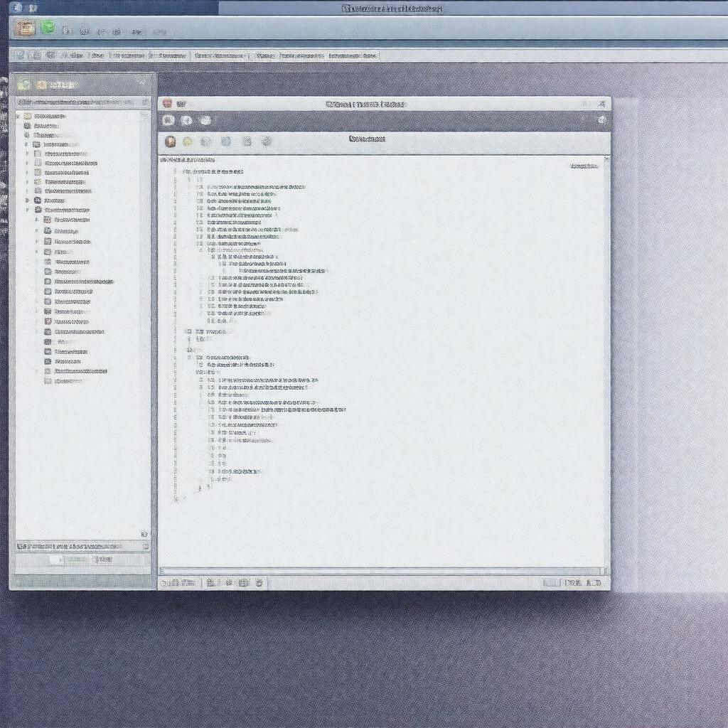Click the green round icon in the main toolbar
The height and width of the screenshot is (728, 728).
[48, 28]
